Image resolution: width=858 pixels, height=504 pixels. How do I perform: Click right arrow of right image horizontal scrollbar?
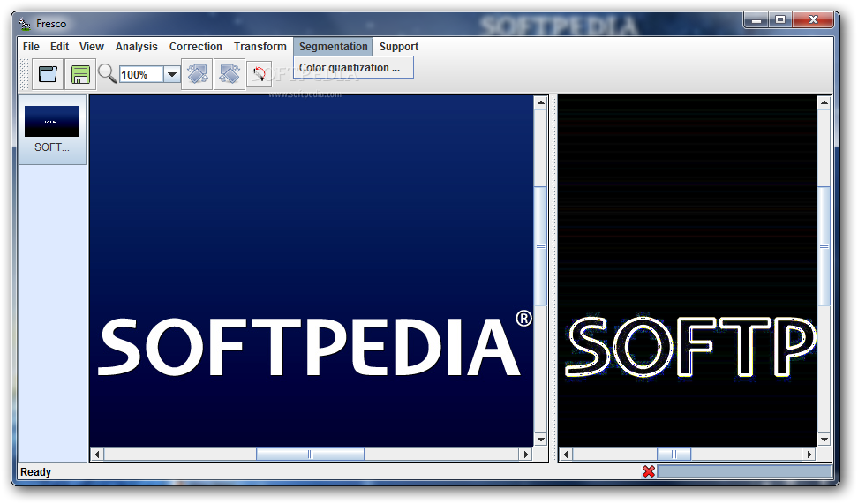click(x=809, y=455)
